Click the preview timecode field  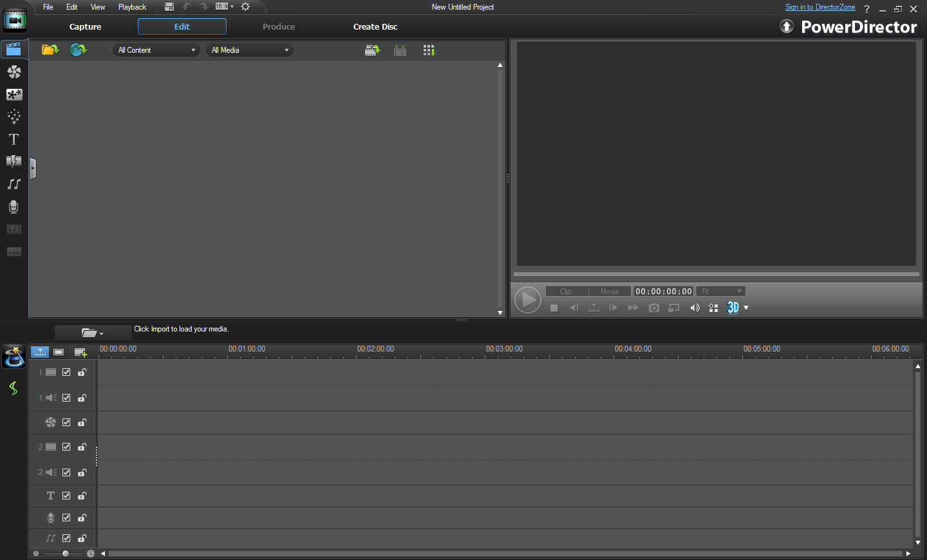pos(664,292)
